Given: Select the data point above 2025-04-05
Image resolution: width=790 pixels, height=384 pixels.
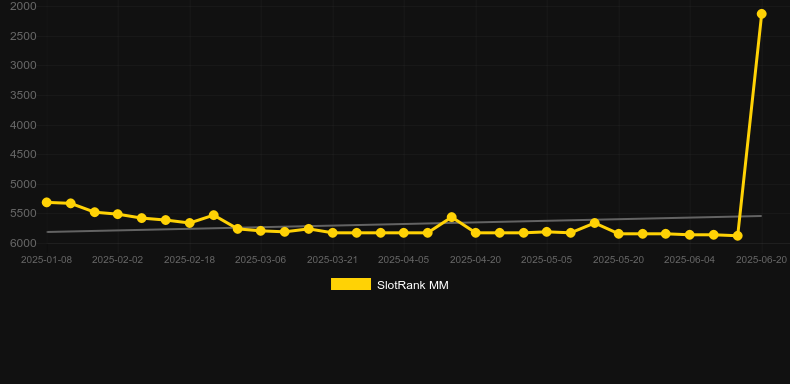Looking at the screenshot, I should coord(404,233).
